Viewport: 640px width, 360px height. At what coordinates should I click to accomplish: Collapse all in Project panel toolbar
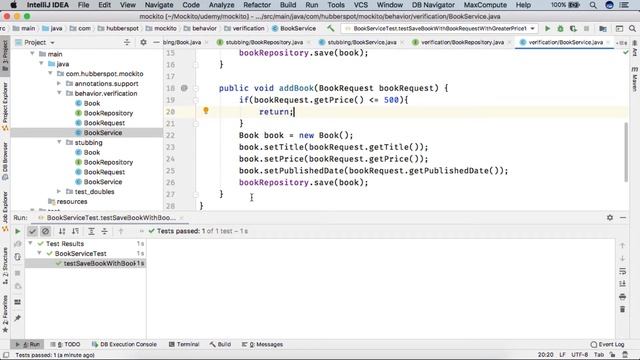tap(127, 42)
